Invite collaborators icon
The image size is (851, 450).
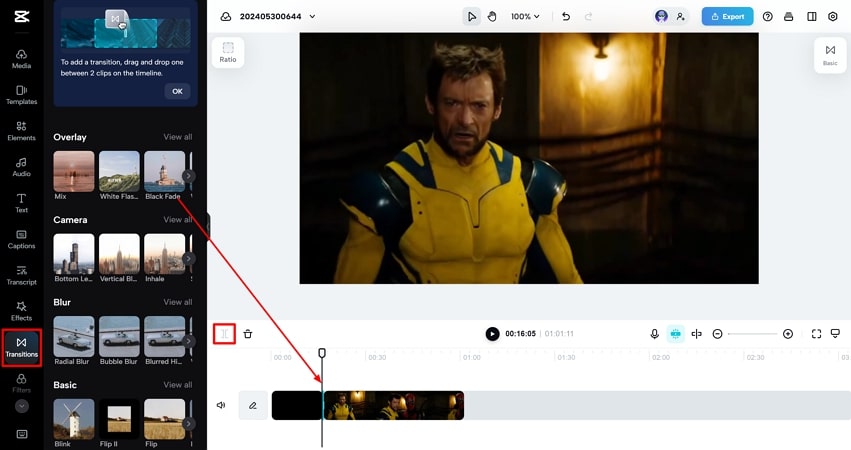click(680, 16)
